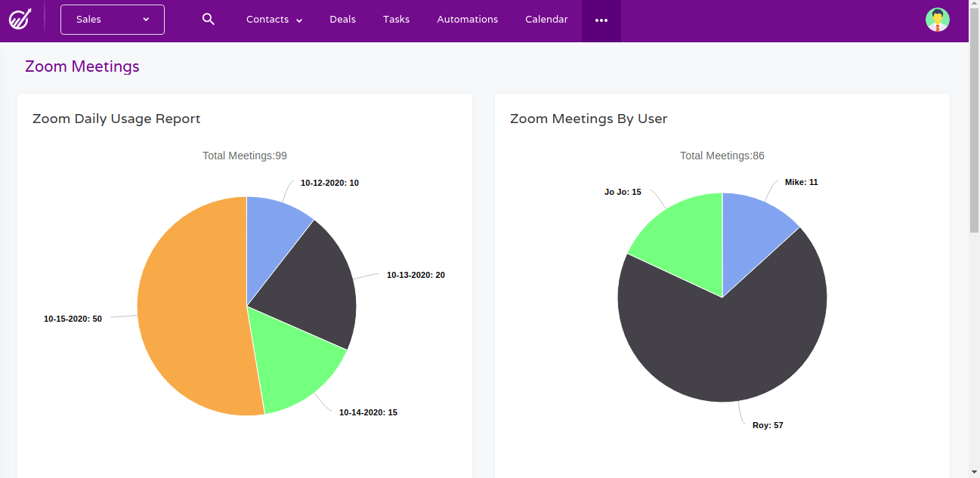Go to the Deals tab
980x478 pixels.
point(342,20)
